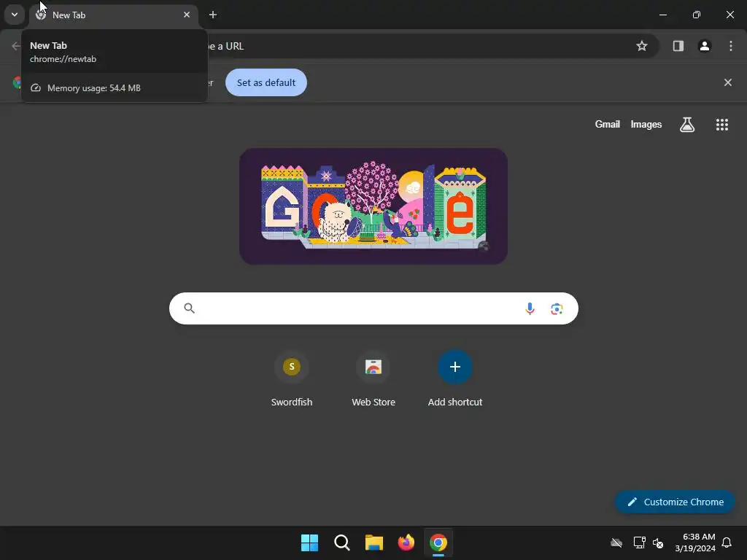
Task: Launch Firefox from the taskbar
Action: (x=406, y=542)
